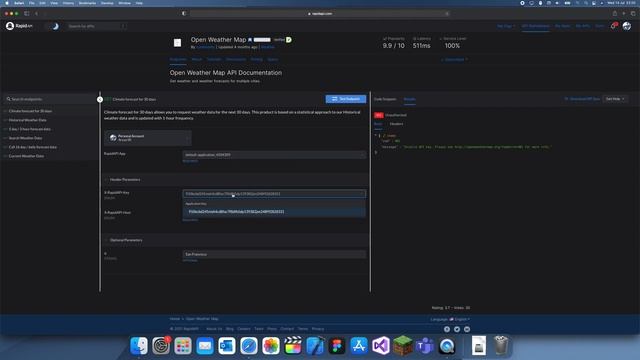Open Launchpad from the Dock
Image resolution: width=640 pixels, height=360 pixels.
(x=183, y=346)
